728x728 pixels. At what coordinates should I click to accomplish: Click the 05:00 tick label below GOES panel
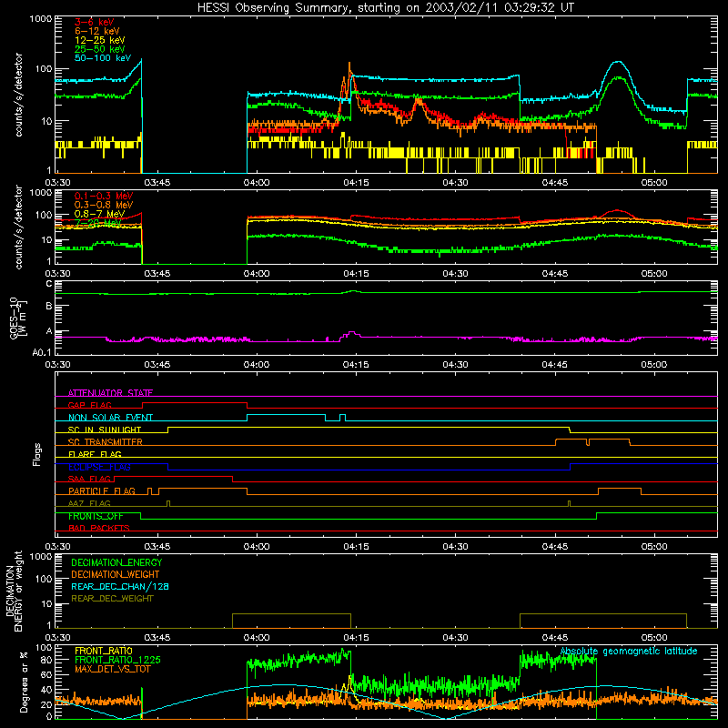click(654, 365)
